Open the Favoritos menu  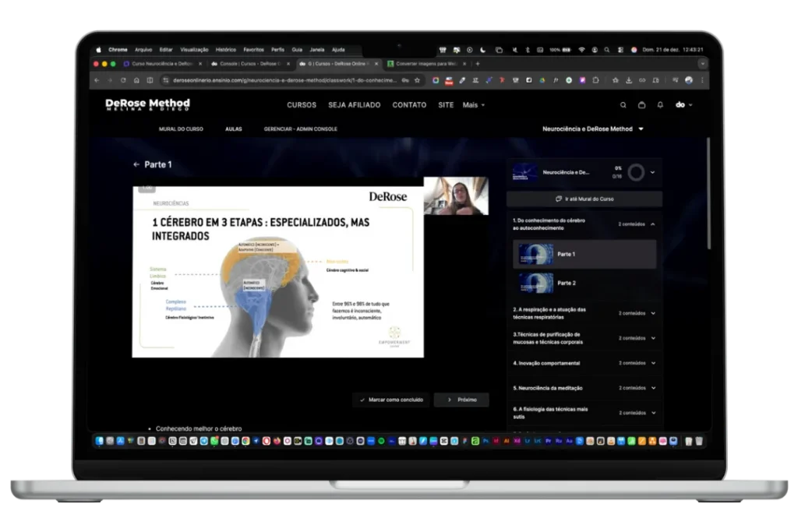click(x=253, y=50)
